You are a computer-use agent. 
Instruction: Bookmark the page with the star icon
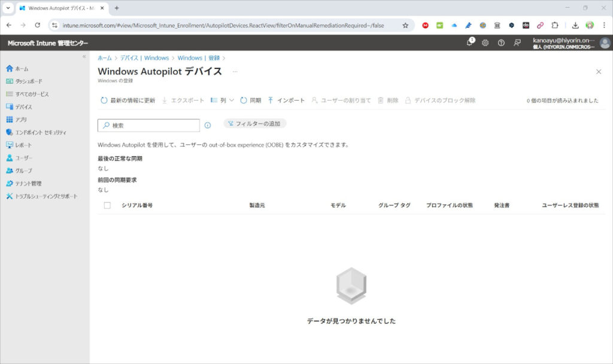click(x=405, y=25)
